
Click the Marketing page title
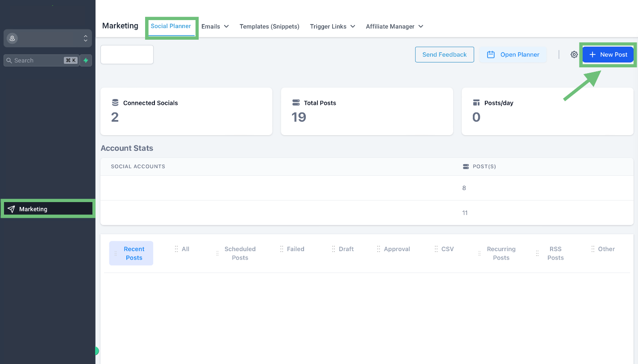tap(120, 26)
